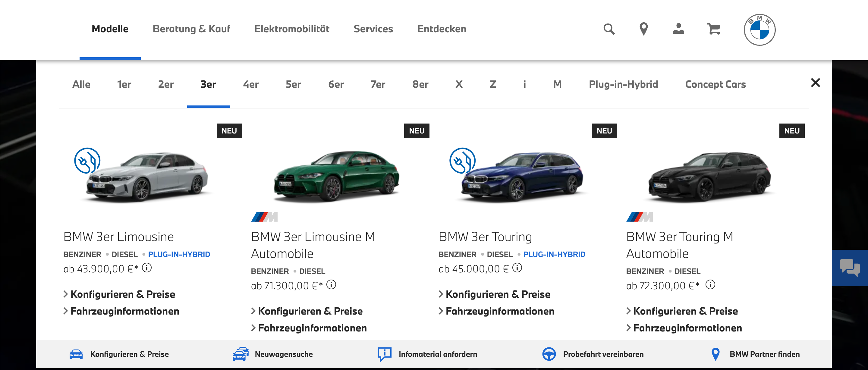The width and height of the screenshot is (868, 370).
Task: Switch to the Alle tab
Action: pyautogui.click(x=81, y=84)
